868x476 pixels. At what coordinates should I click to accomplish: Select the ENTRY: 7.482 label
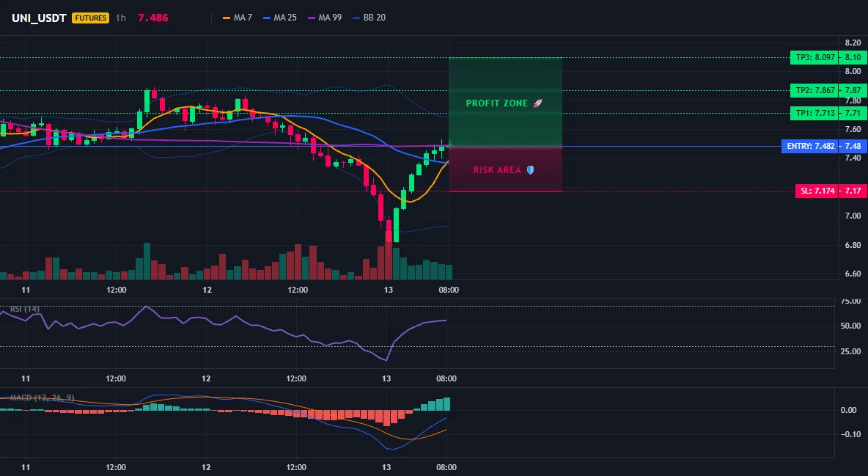(810, 146)
